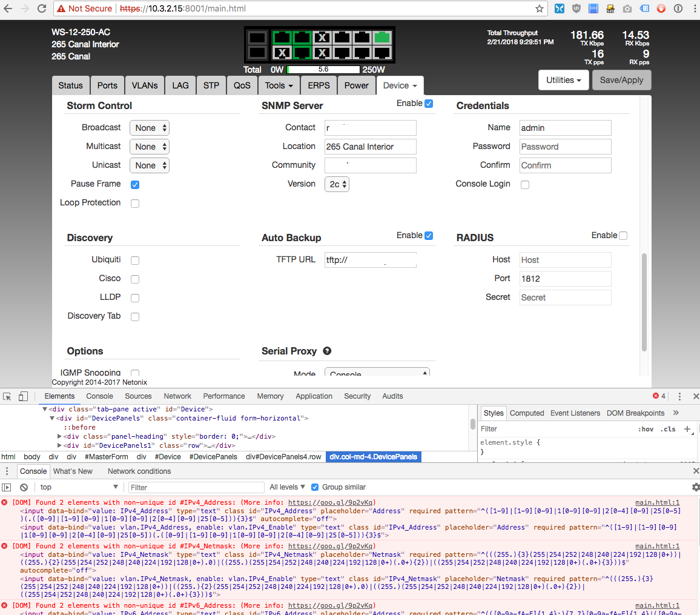Image resolution: width=700 pixels, height=615 pixels.
Task: Toggle the DevTools device toolbar icon
Action: tap(23, 396)
